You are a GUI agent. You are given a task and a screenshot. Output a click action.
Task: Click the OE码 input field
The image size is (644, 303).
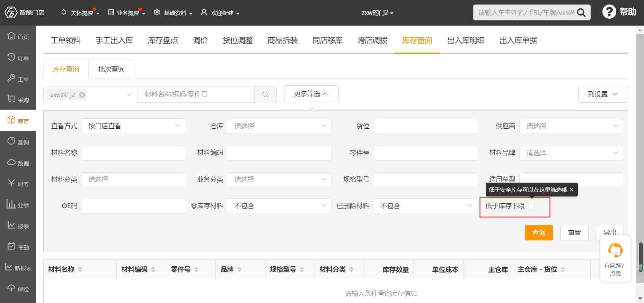(x=133, y=206)
